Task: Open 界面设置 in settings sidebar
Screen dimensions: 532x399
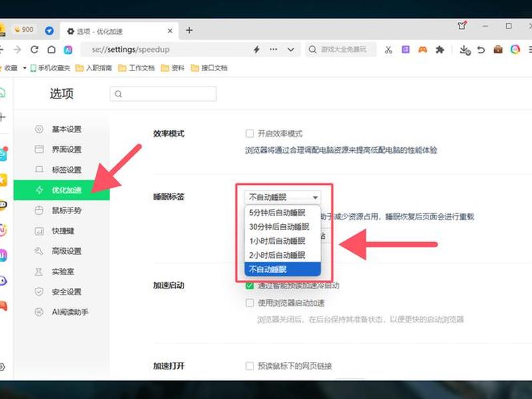Action: pyautogui.click(x=61, y=149)
